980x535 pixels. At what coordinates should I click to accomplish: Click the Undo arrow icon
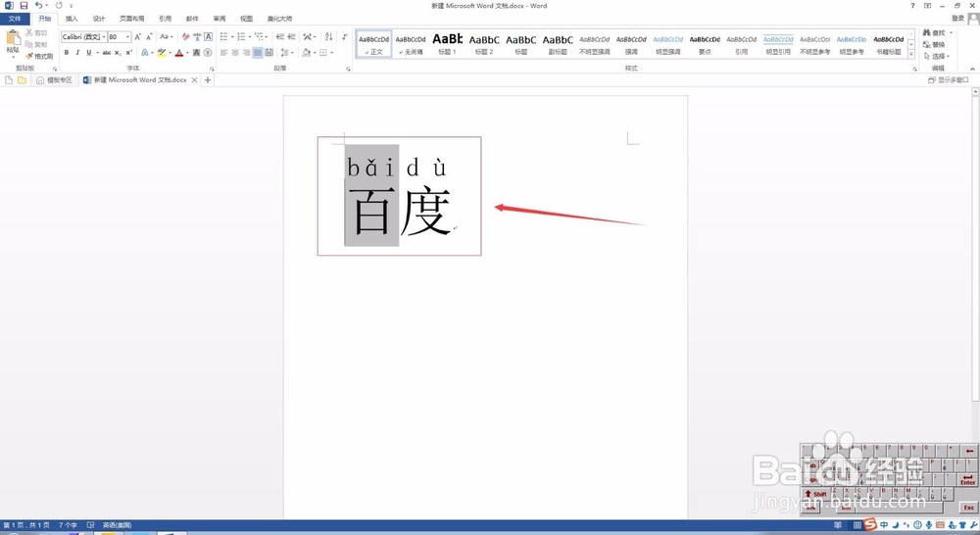tap(39, 5)
